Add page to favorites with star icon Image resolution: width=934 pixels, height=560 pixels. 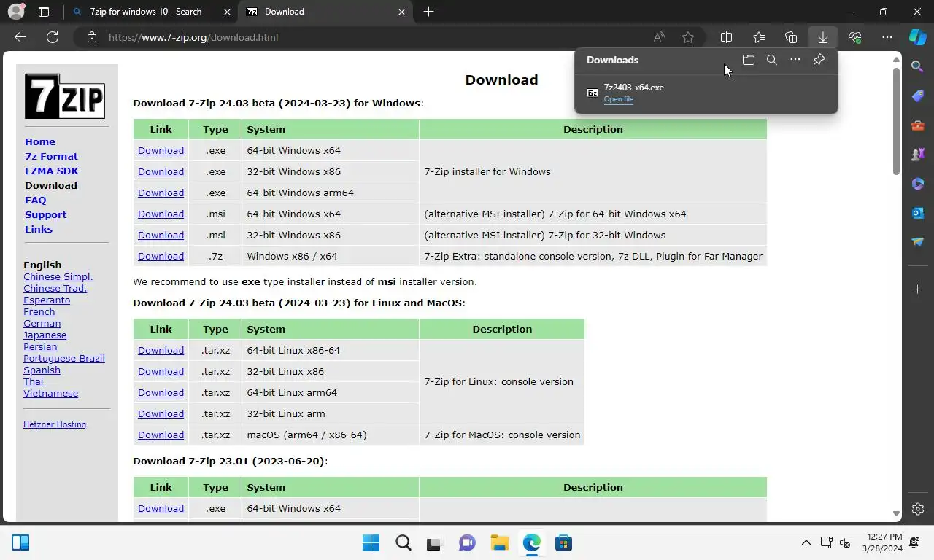pos(688,37)
